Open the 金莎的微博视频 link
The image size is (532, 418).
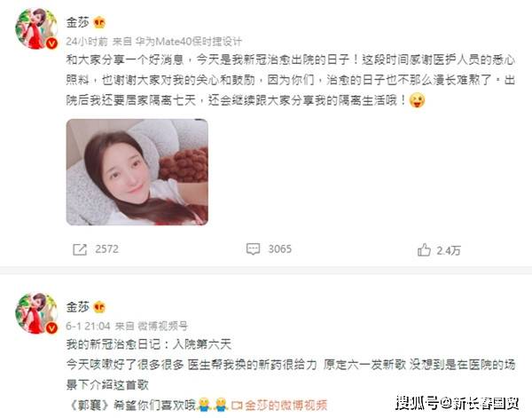tap(286, 406)
